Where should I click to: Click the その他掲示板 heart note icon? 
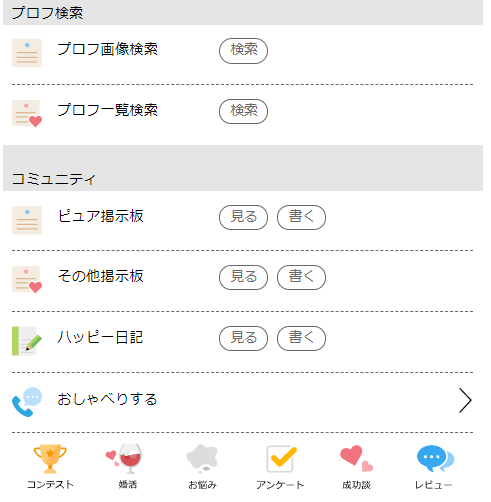[27, 280]
